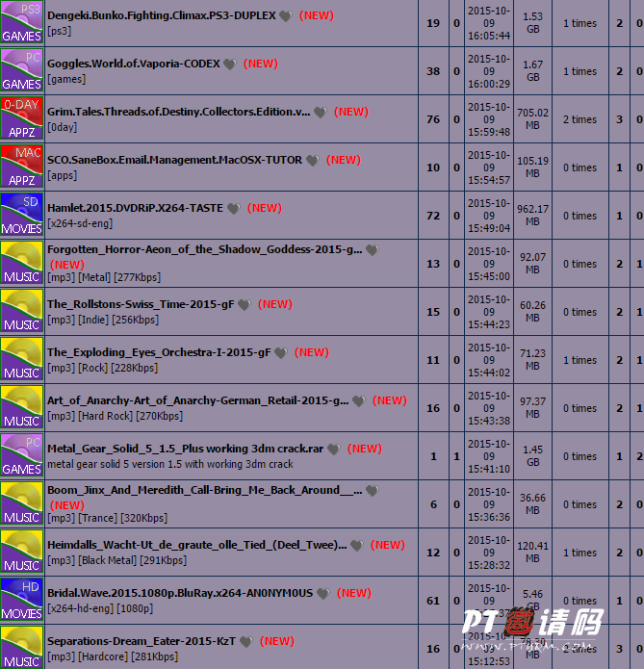Viewport: 644px width, 669px height.
Task: Click description 'metal gear solid 5 version 1.5'
Action: (x=169, y=464)
